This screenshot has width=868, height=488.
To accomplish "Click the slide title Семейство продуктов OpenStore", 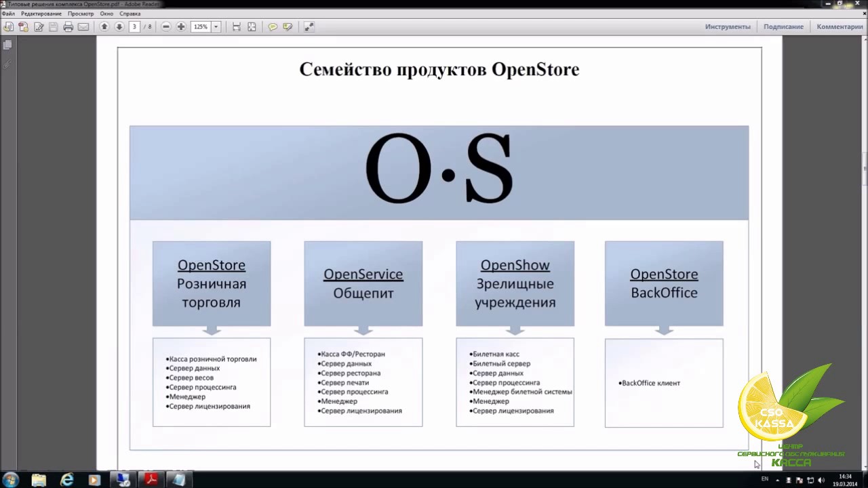I will click(439, 70).
